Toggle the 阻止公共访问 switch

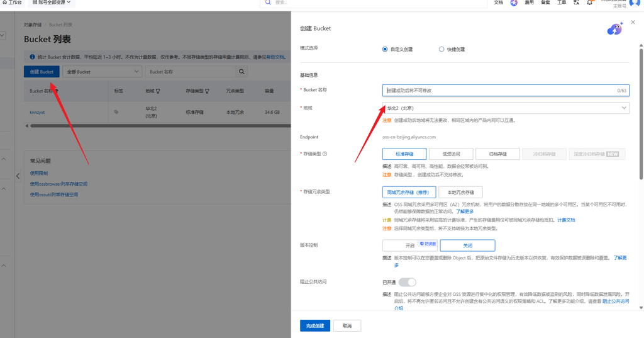[x=407, y=282]
